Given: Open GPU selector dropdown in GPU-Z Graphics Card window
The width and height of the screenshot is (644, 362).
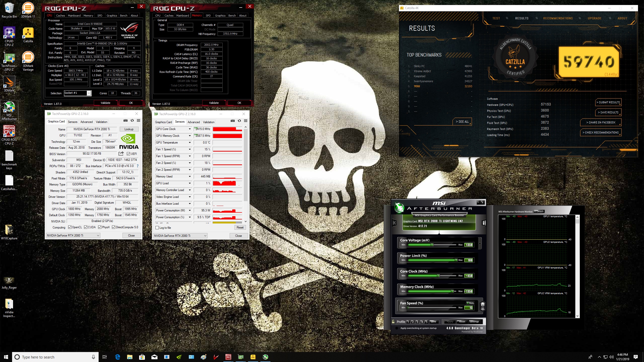Looking at the screenshot, I should (73, 236).
